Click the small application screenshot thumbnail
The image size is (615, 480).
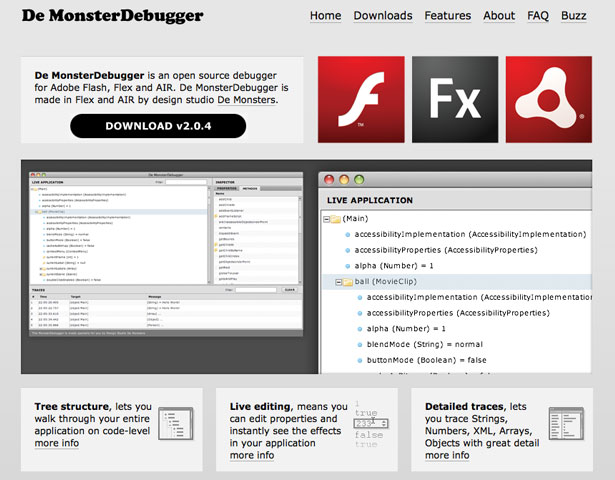(166, 254)
